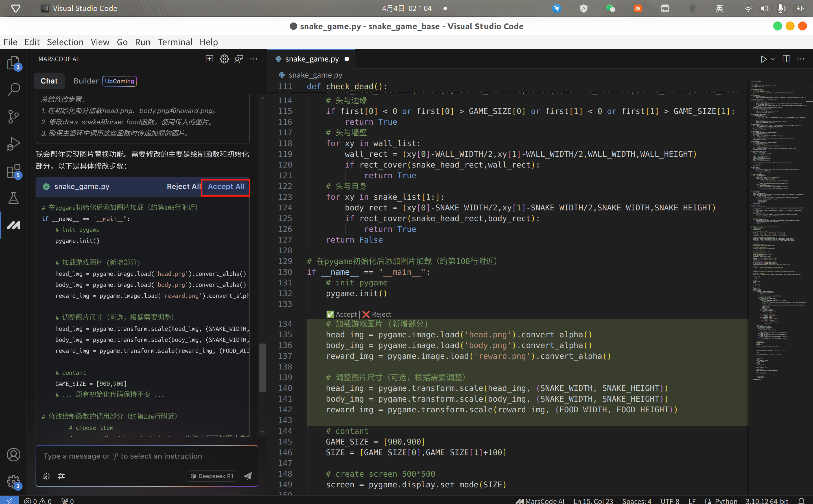The height and width of the screenshot is (504, 813).
Task: Switch to the Builder tab
Action: point(86,81)
